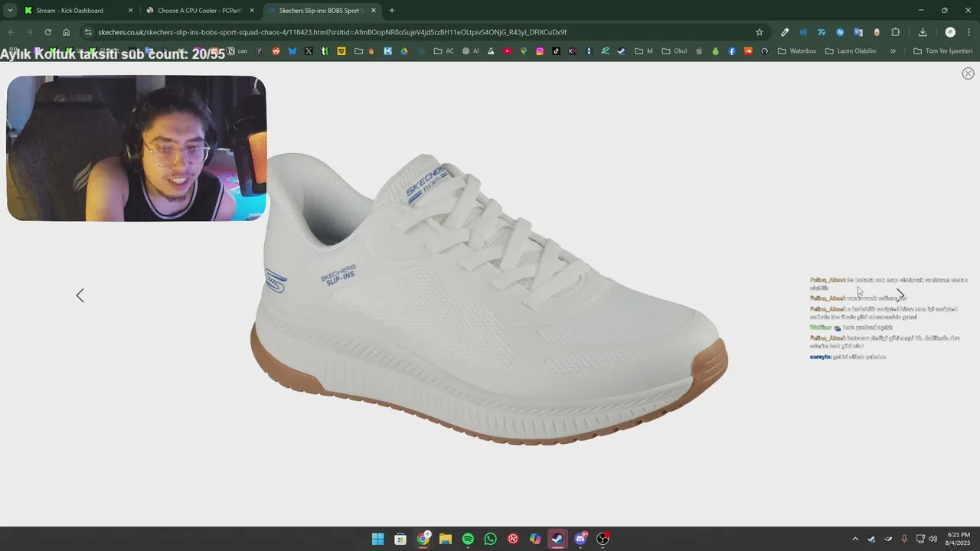Screen dimensions: 980x551
Task: Open the YouTube bookmark
Action: click(x=508, y=51)
